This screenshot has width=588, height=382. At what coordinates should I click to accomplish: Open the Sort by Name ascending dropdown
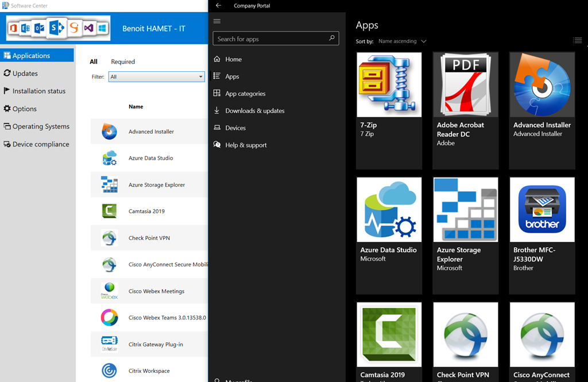click(x=402, y=41)
